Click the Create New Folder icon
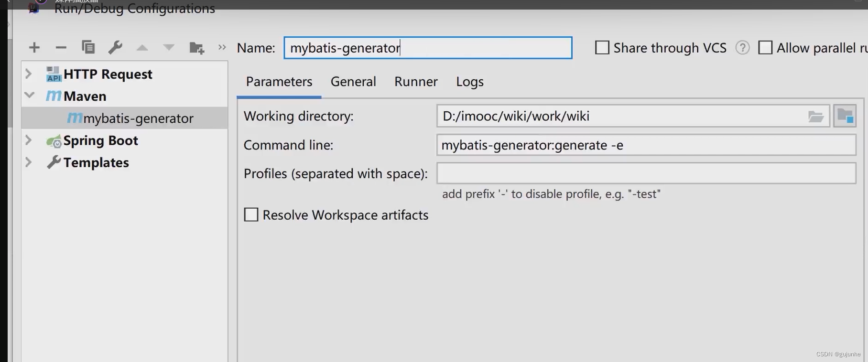The image size is (868, 362). (196, 48)
